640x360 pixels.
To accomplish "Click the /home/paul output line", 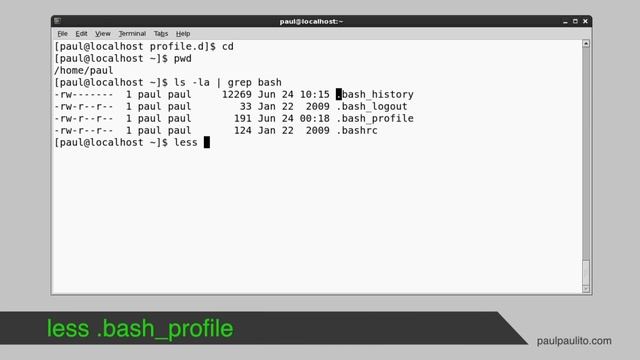I will pos(84,71).
